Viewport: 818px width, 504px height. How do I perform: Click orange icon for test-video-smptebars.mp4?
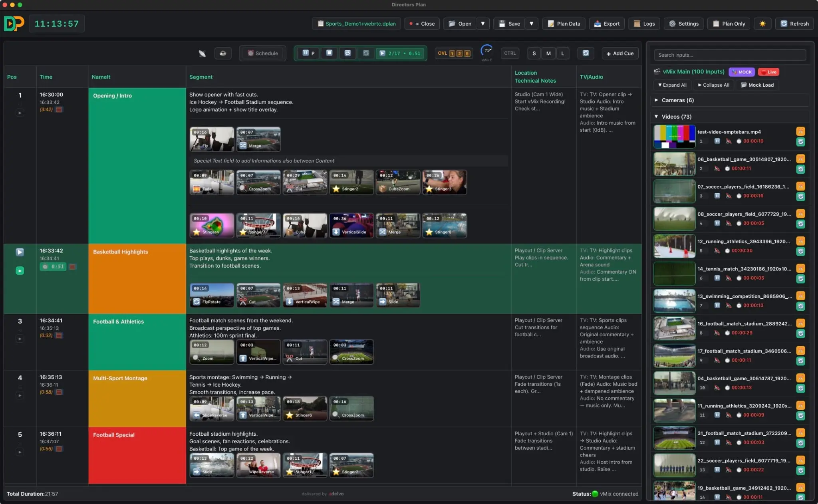(800, 131)
